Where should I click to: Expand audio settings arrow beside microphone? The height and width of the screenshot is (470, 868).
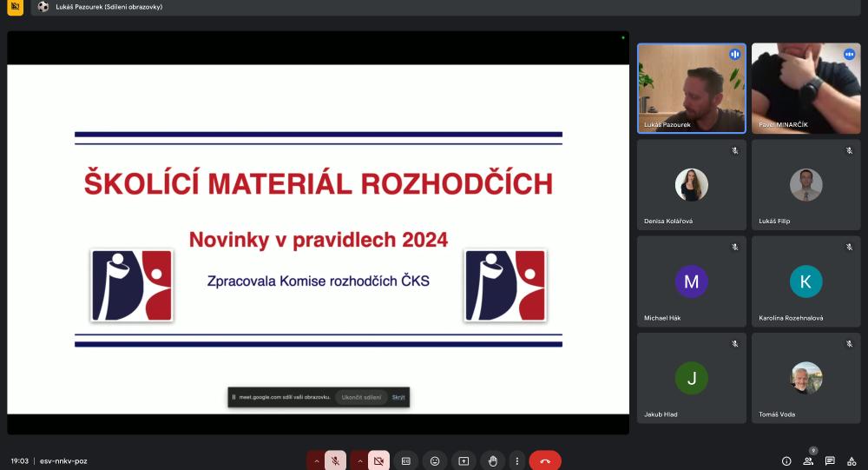coord(316,461)
